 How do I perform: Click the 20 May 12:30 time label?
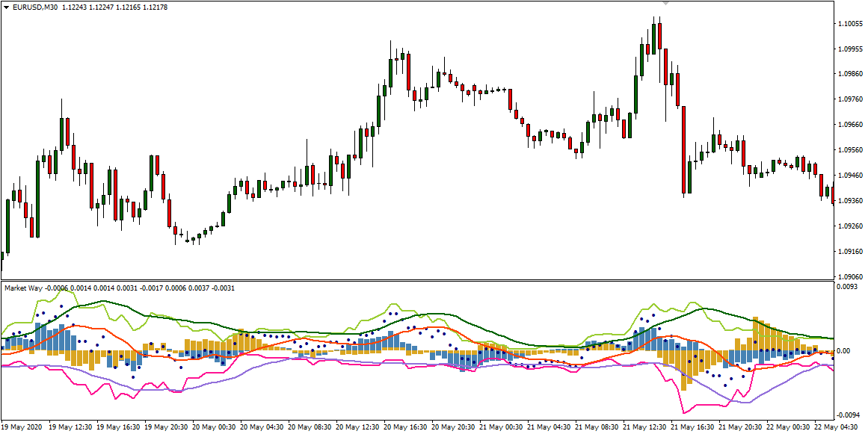click(x=360, y=427)
